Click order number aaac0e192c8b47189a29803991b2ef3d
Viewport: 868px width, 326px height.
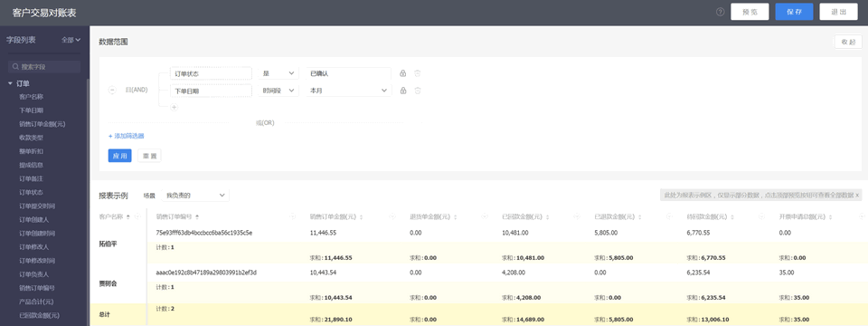tap(206, 273)
